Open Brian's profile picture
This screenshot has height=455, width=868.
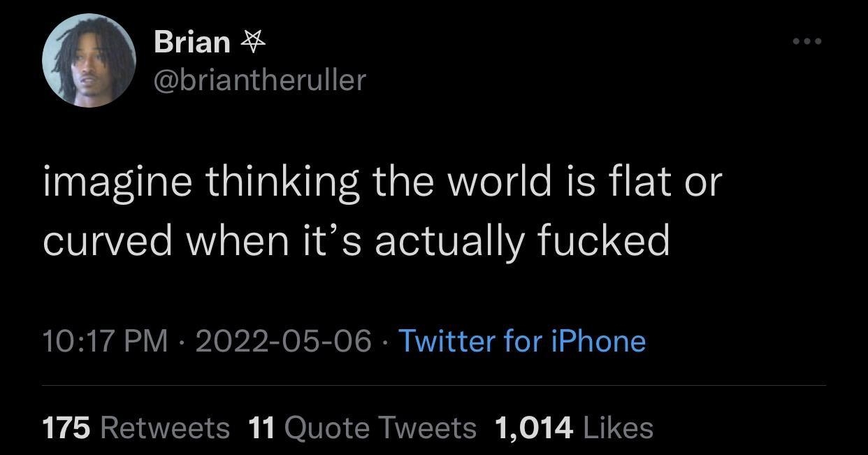89,61
